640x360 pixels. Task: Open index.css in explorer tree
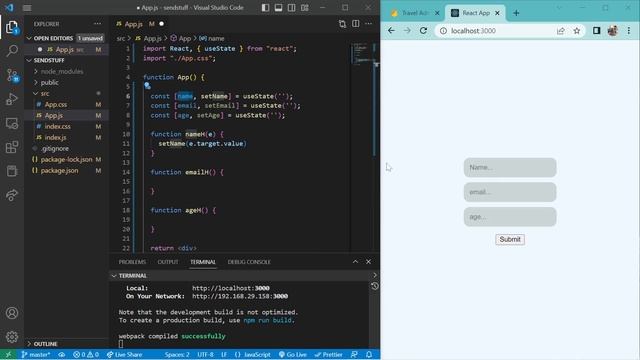click(x=57, y=127)
